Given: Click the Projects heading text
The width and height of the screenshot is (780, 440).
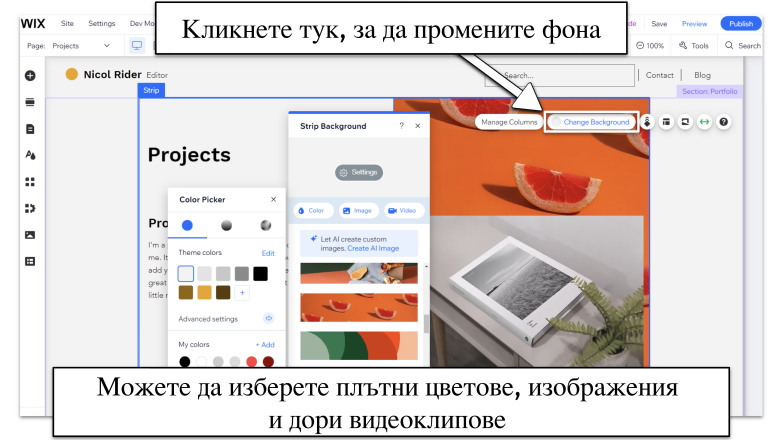Looking at the screenshot, I should [x=189, y=155].
